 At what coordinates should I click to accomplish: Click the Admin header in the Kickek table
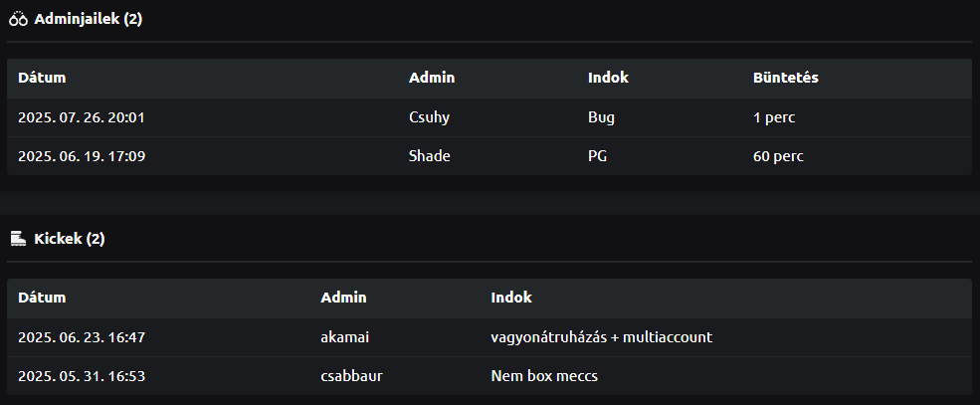tap(343, 298)
